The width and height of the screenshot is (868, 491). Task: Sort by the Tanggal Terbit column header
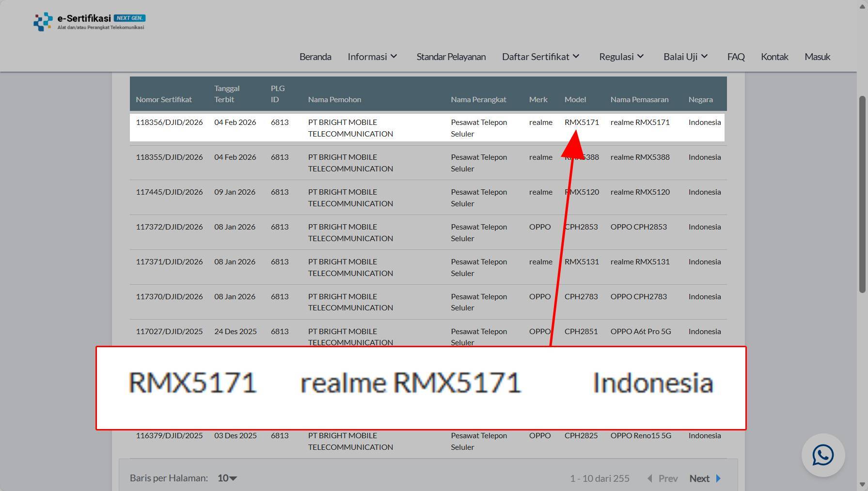click(227, 94)
